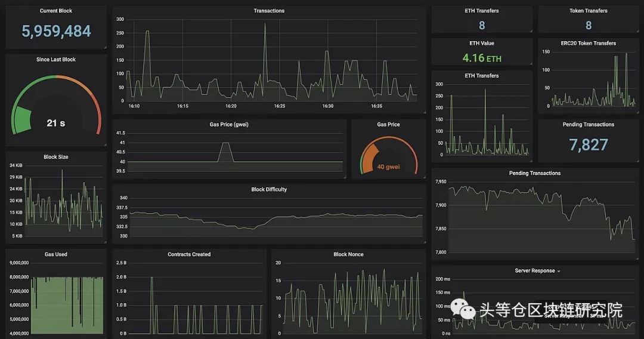Screen dimensions: 644x339
Task: Click the 16:10 Transactions time label
Action: click(x=134, y=106)
